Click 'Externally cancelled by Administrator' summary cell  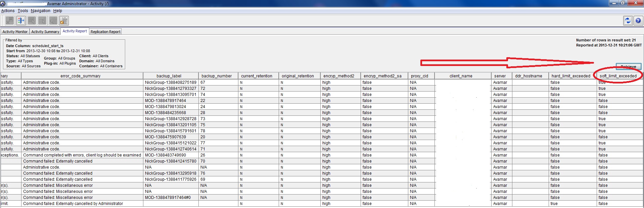tap(82, 204)
